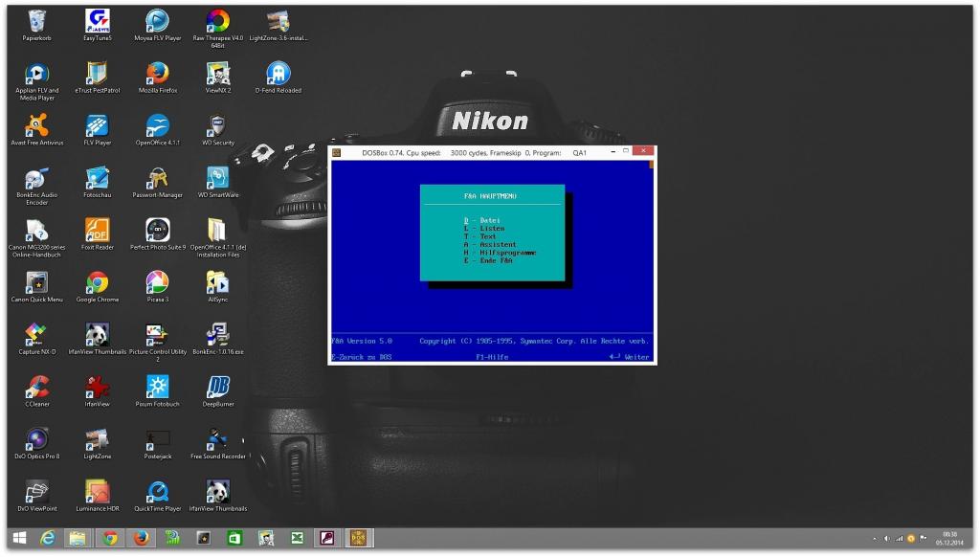
Task: Choose 'H - Hilfsprogramme' menu entry
Action: 500,253
